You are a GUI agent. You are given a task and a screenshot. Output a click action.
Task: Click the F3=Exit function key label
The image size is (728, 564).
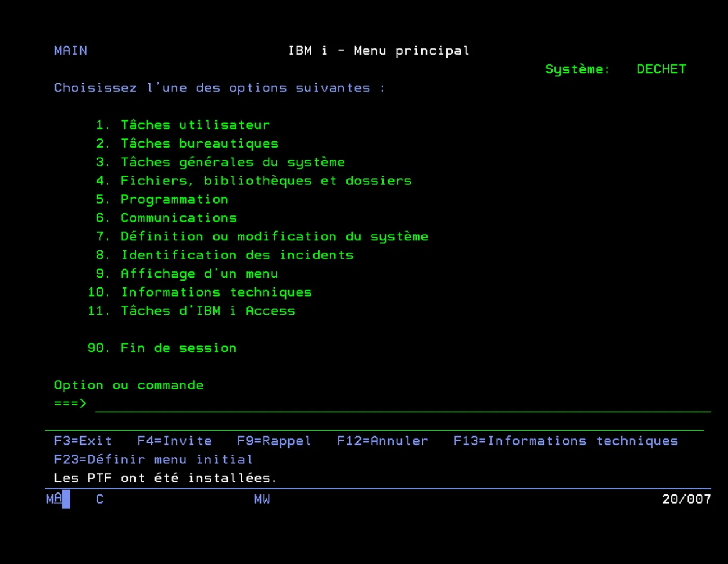[x=83, y=441]
